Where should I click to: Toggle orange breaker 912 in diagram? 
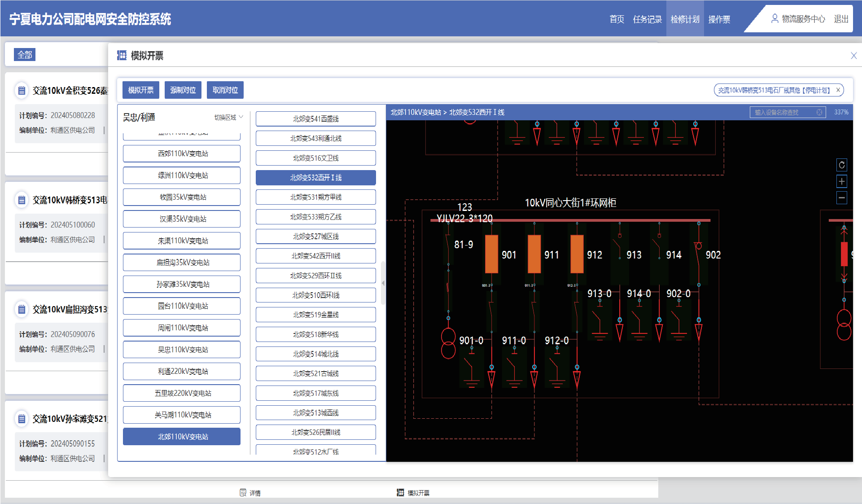pos(577,254)
